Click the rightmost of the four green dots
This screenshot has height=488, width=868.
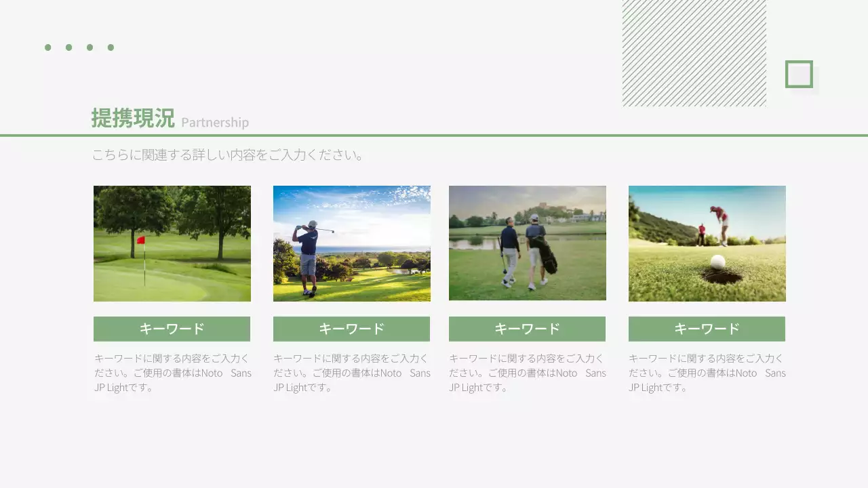click(x=111, y=47)
